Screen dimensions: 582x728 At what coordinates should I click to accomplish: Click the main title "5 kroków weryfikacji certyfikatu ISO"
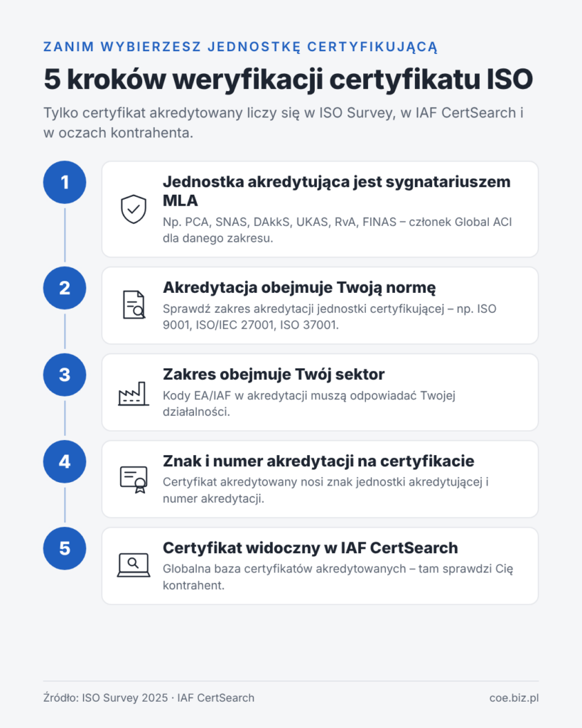tap(289, 79)
